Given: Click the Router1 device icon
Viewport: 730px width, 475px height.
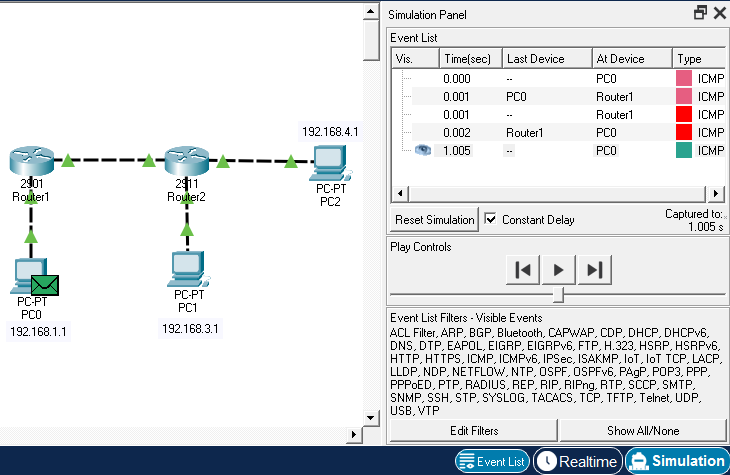Looking at the screenshot, I should tap(30, 161).
